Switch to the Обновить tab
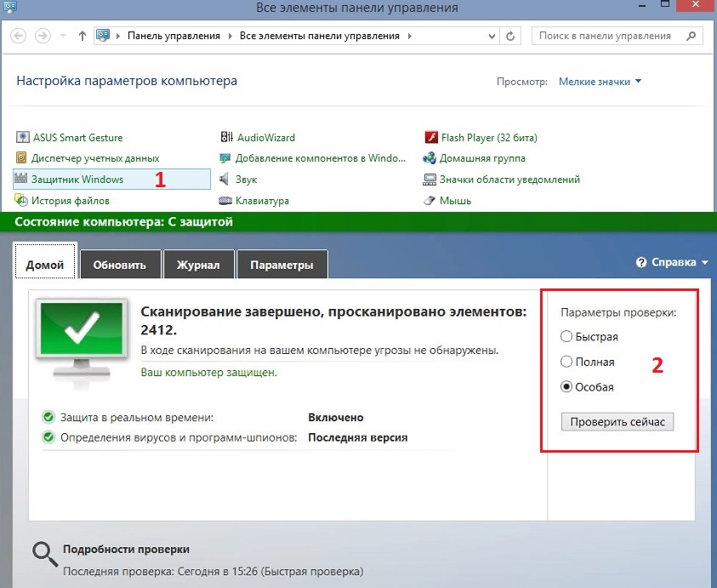This screenshot has height=588, width=717. click(x=120, y=264)
